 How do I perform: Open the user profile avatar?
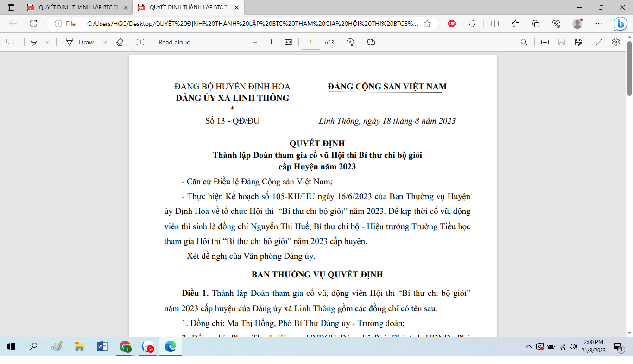[577, 24]
